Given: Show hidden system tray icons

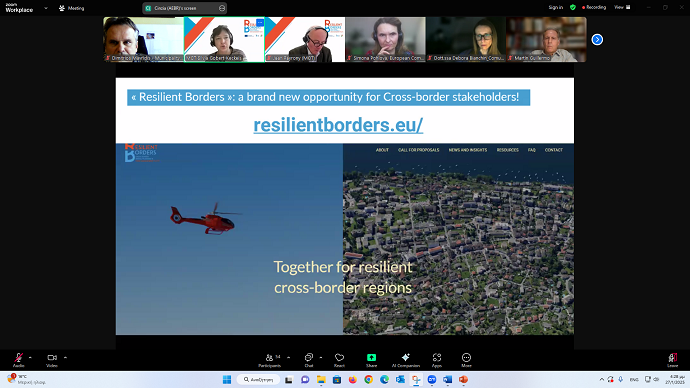Looking at the screenshot, I should tap(602, 380).
